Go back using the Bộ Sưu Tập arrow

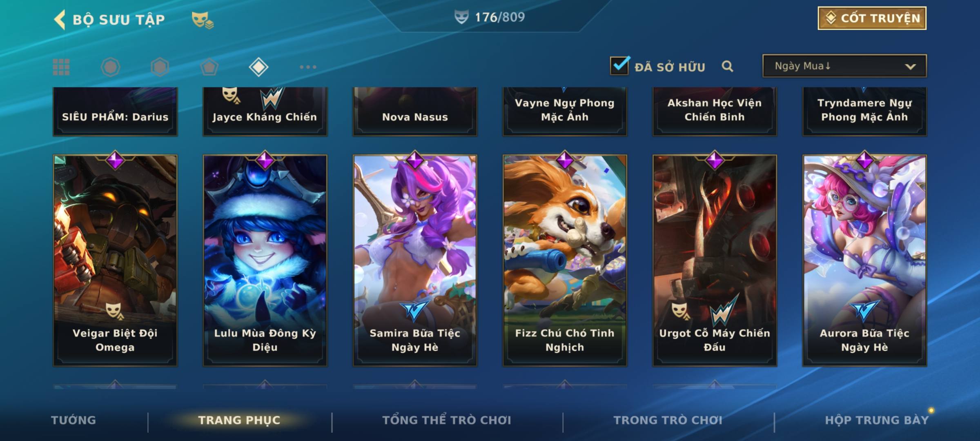coord(60,20)
